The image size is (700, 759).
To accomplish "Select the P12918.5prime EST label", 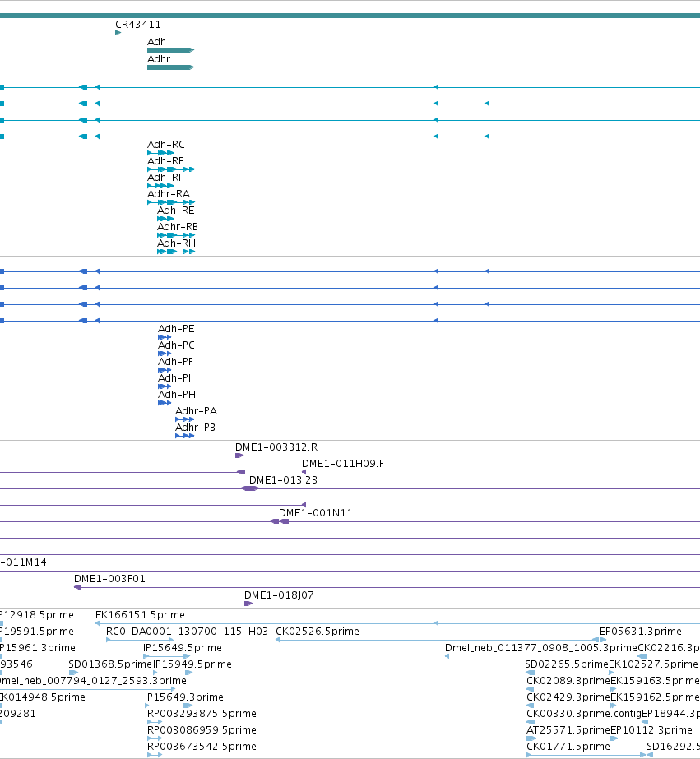I will click(x=37, y=615).
